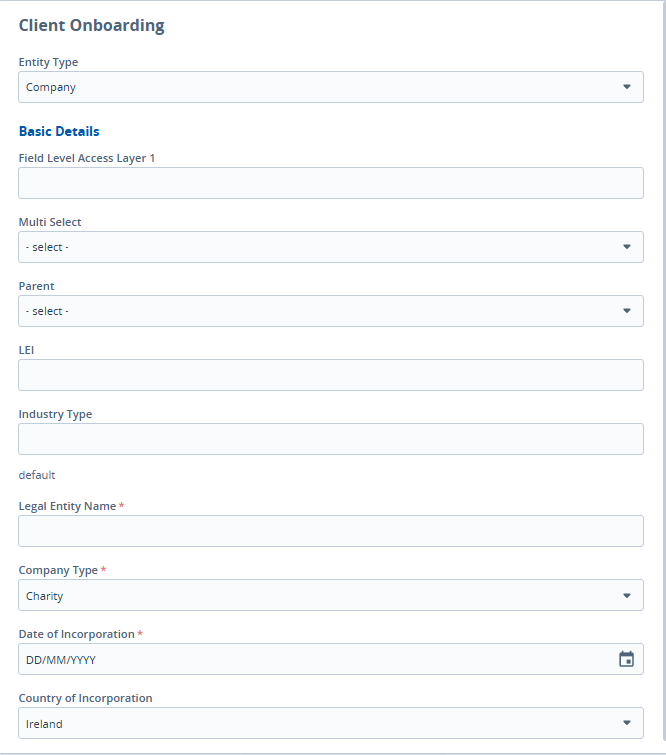
Task: Expand the Multi Select dropdown
Action: click(320, 247)
